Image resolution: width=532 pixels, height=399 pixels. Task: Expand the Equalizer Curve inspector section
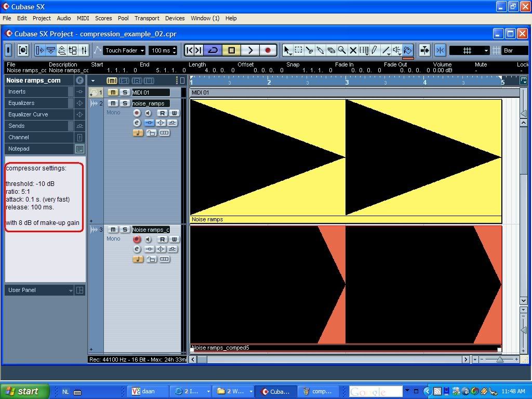tap(39, 115)
